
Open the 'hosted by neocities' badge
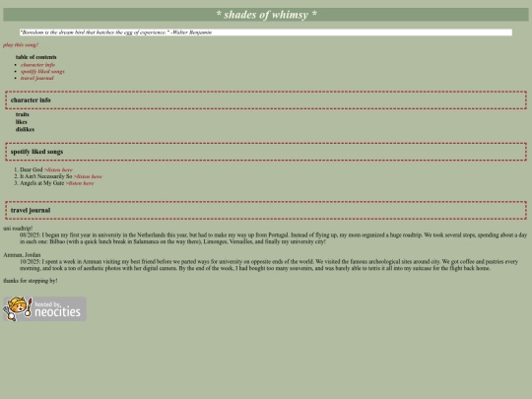click(x=44, y=308)
